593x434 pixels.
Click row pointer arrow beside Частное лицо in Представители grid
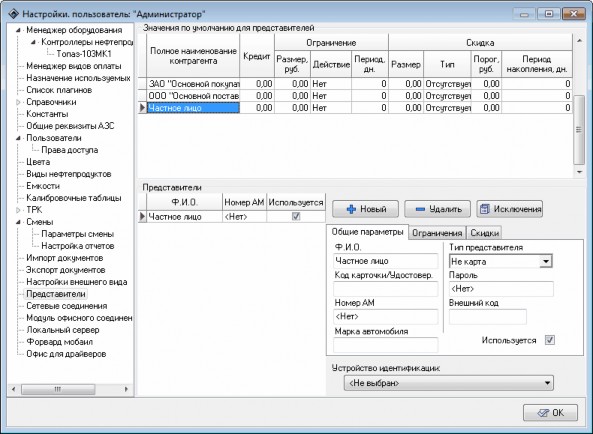pos(142,217)
